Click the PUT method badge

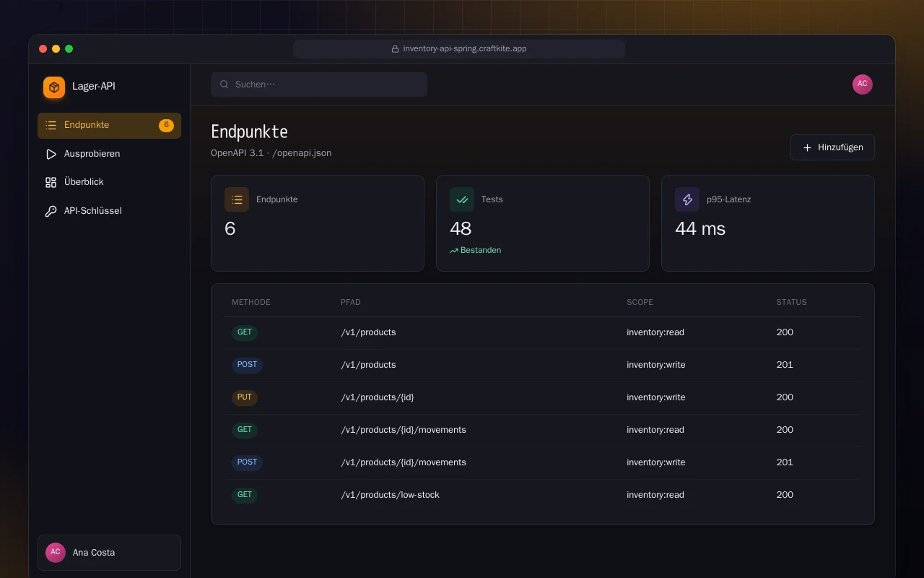click(245, 398)
